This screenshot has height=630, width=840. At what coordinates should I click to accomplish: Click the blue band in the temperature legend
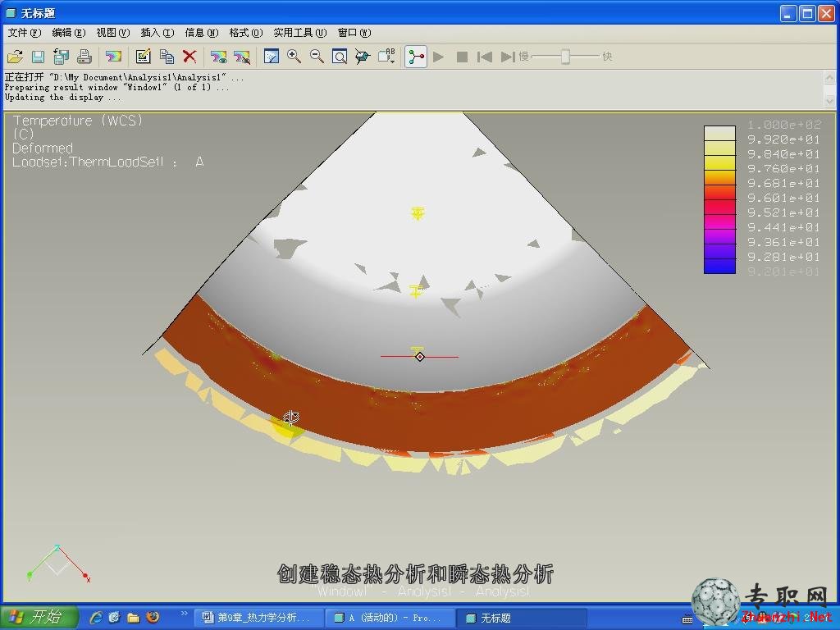[719, 265]
